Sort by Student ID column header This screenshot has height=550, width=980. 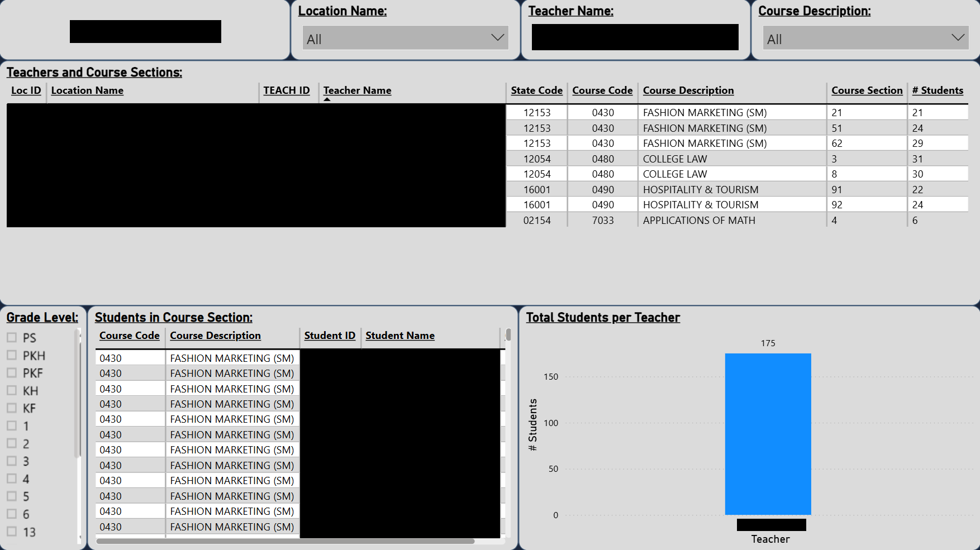(x=330, y=336)
